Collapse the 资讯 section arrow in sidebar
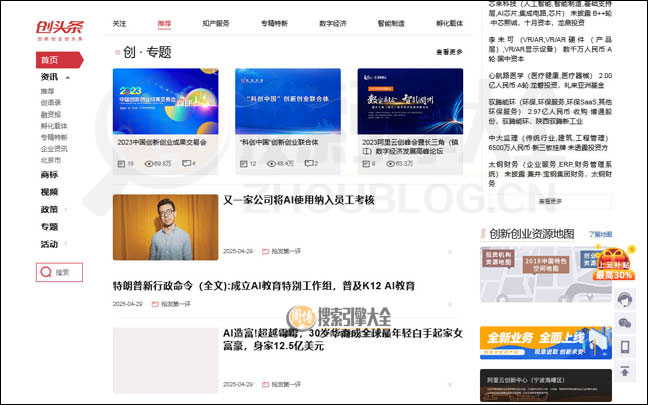The height and width of the screenshot is (405, 648). (x=68, y=77)
